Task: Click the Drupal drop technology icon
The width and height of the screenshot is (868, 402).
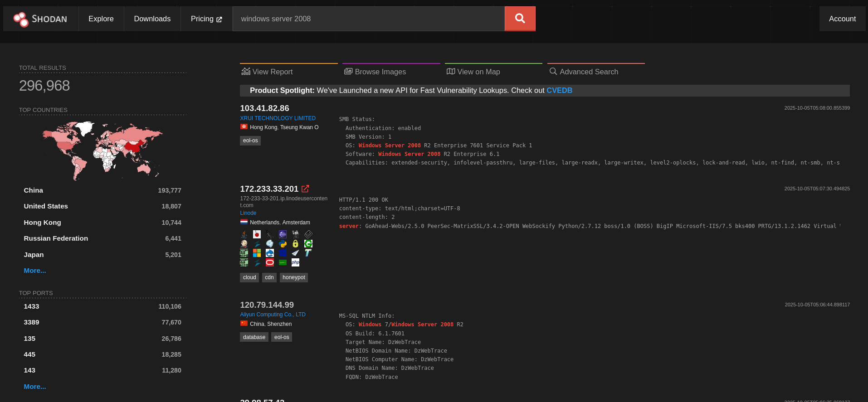Action: pyautogui.click(x=270, y=253)
